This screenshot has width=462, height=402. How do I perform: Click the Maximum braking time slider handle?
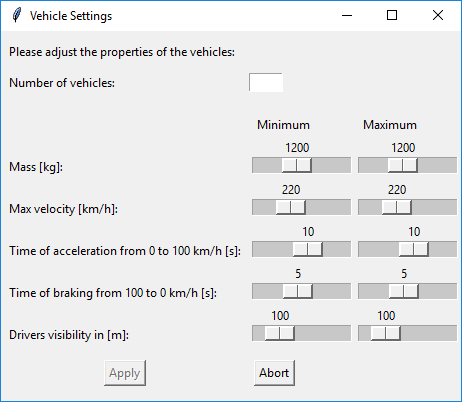(x=404, y=291)
